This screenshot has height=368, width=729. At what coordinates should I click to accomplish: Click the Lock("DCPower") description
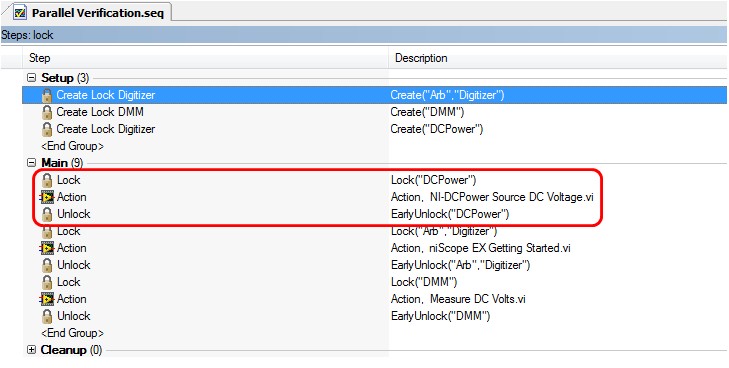[x=434, y=180]
